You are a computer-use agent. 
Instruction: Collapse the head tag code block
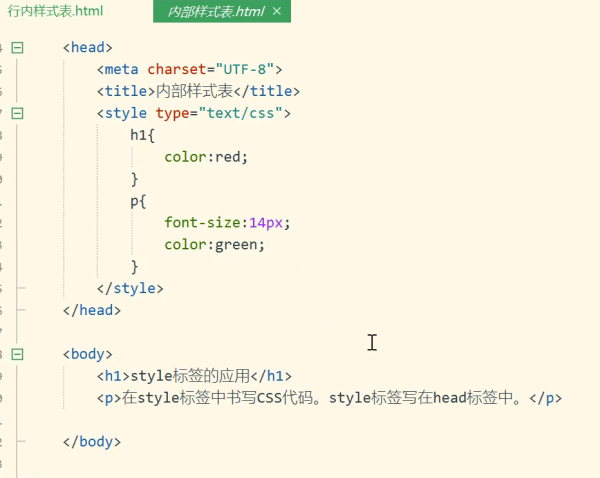[18, 47]
